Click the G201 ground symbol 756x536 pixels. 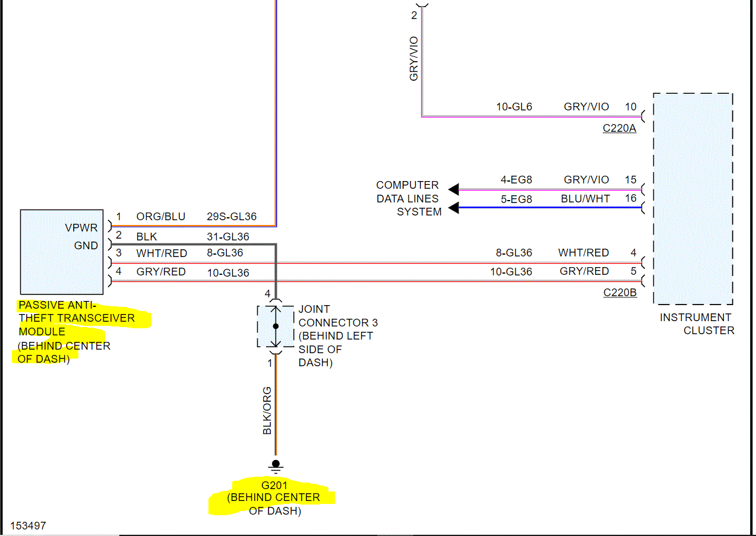[x=276, y=467]
